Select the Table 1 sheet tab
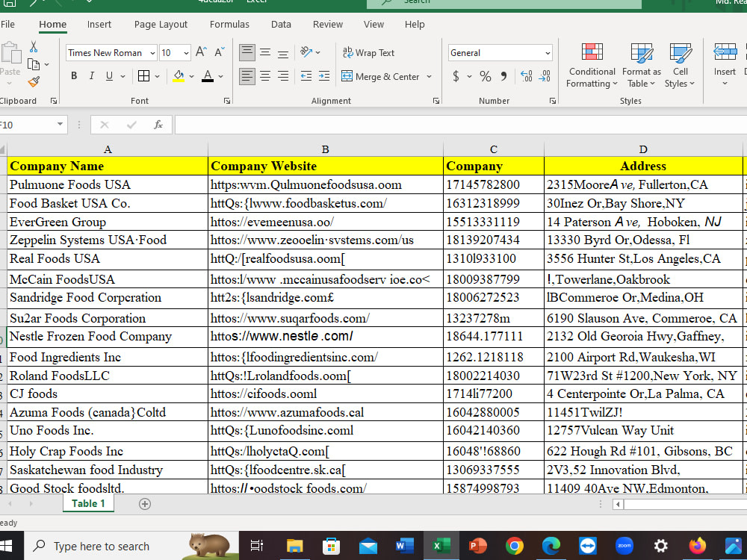Viewport: 747px width, 560px height. coord(88,503)
